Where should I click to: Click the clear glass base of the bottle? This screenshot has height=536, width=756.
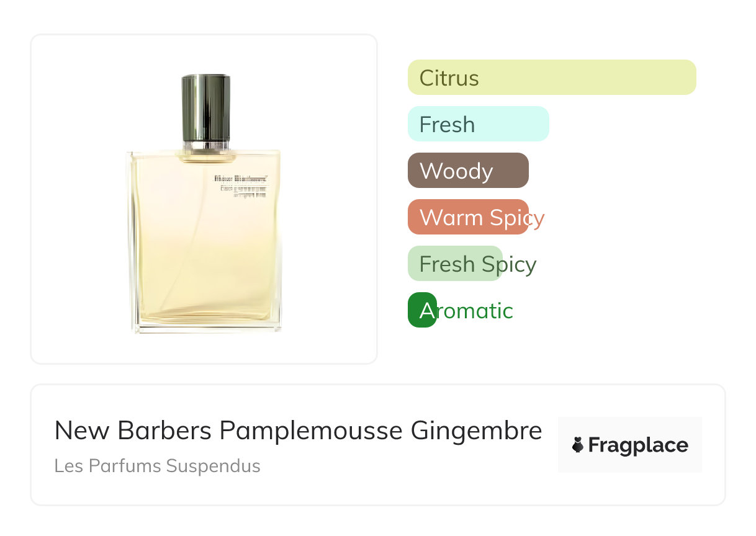206,326
